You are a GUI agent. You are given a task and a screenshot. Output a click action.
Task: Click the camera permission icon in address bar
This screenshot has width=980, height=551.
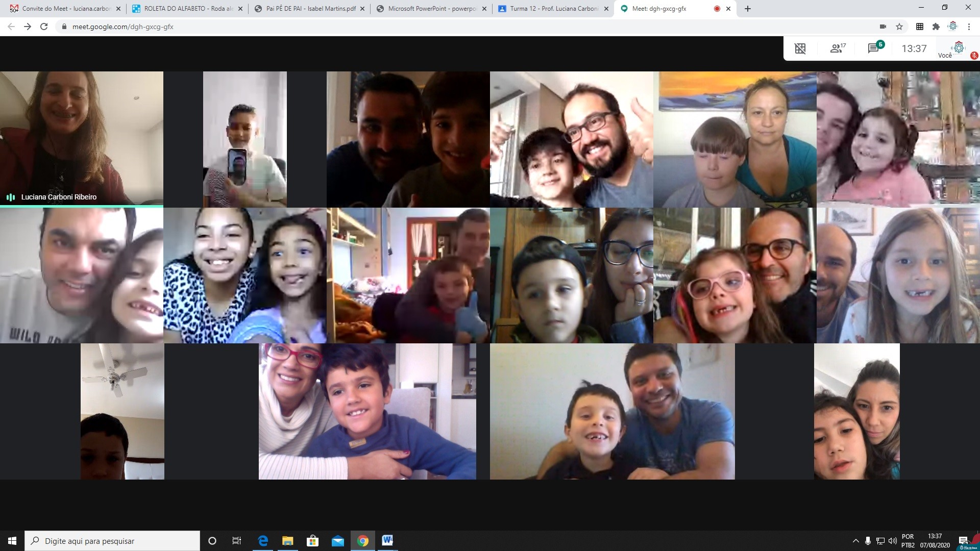(x=883, y=27)
